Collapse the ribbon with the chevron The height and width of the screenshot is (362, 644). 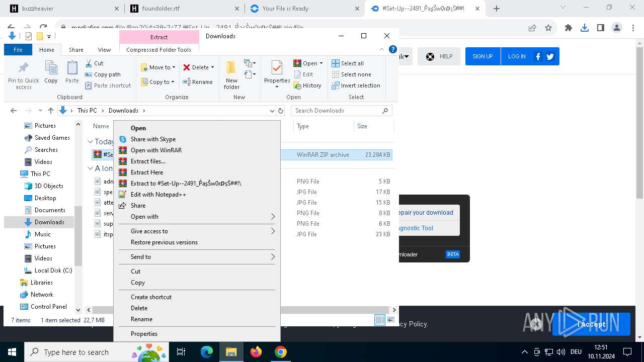[x=382, y=49]
